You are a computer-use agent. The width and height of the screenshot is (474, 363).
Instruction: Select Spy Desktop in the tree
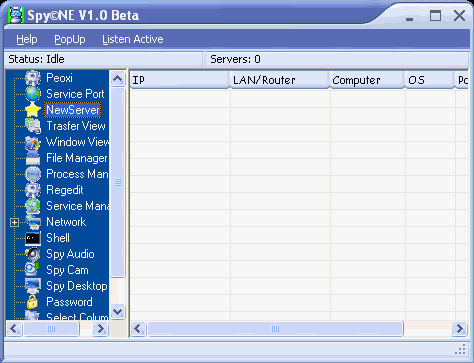77,286
